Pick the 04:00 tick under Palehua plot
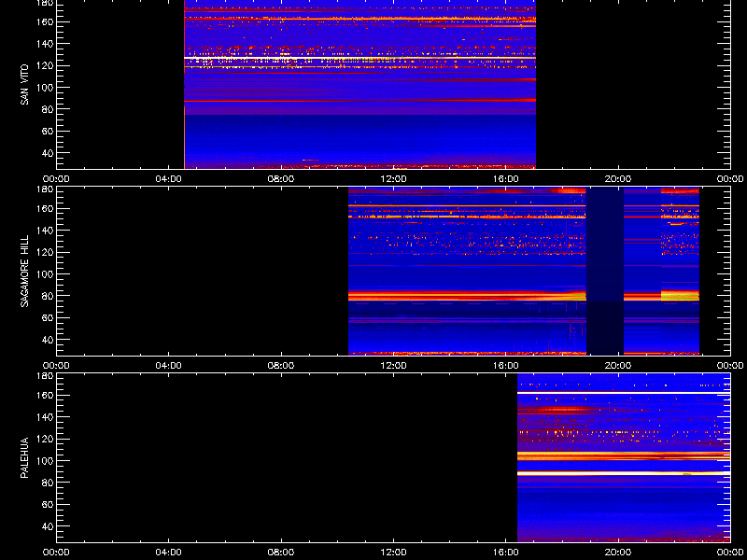This screenshot has width=747, height=560. pyautogui.click(x=169, y=553)
